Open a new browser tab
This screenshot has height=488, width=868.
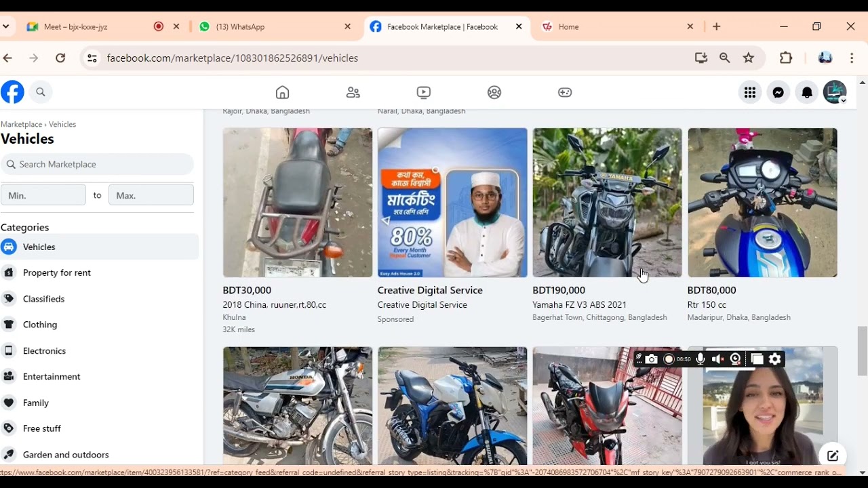(x=717, y=26)
